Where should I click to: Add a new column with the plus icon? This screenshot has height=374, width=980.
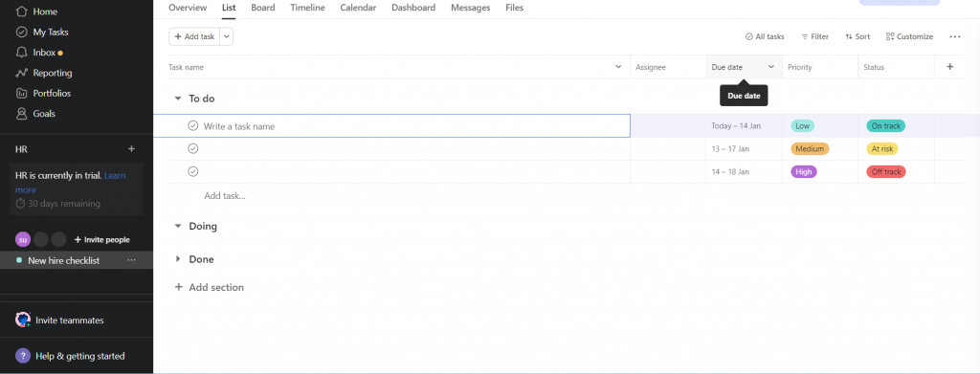(950, 67)
